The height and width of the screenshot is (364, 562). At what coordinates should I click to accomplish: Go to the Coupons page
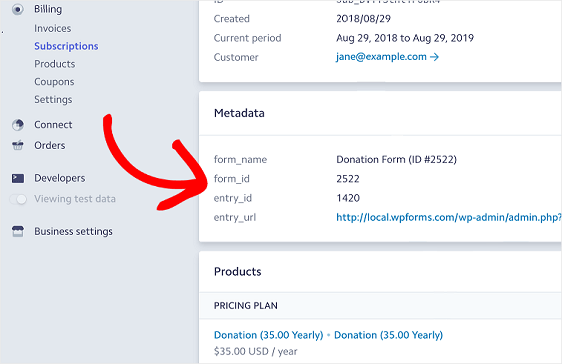coord(54,82)
